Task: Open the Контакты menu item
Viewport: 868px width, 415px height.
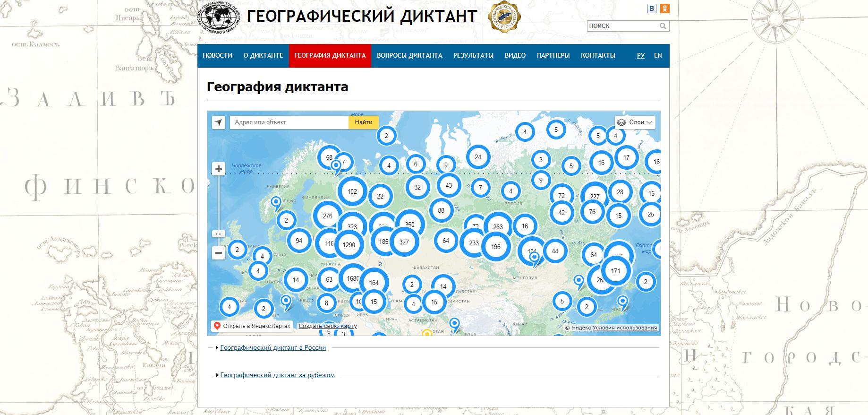Action: 598,55
